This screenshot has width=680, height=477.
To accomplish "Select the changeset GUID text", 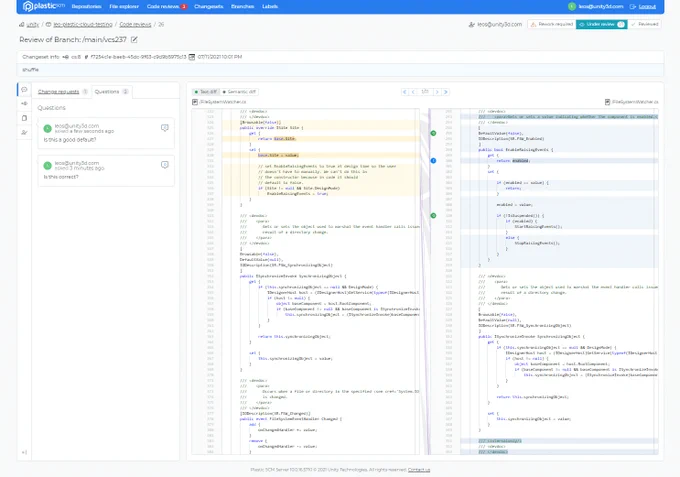I will [x=138, y=57].
